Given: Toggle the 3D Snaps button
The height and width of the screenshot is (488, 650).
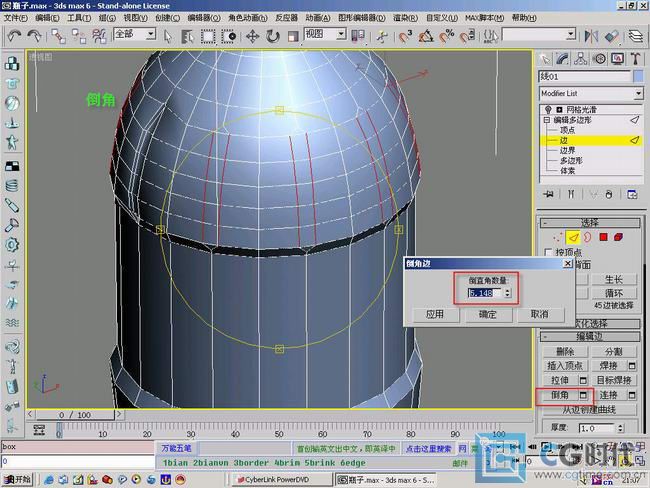Looking at the screenshot, I should click(x=405, y=36).
